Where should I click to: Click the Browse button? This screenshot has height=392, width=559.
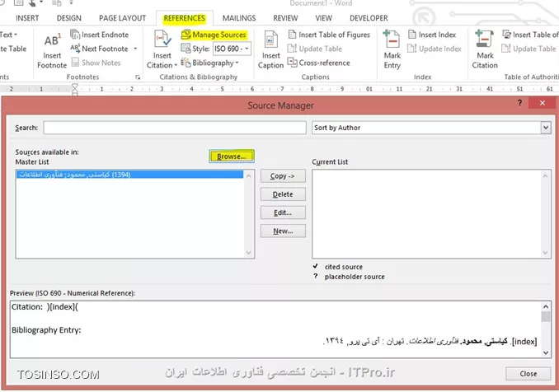[x=232, y=156]
